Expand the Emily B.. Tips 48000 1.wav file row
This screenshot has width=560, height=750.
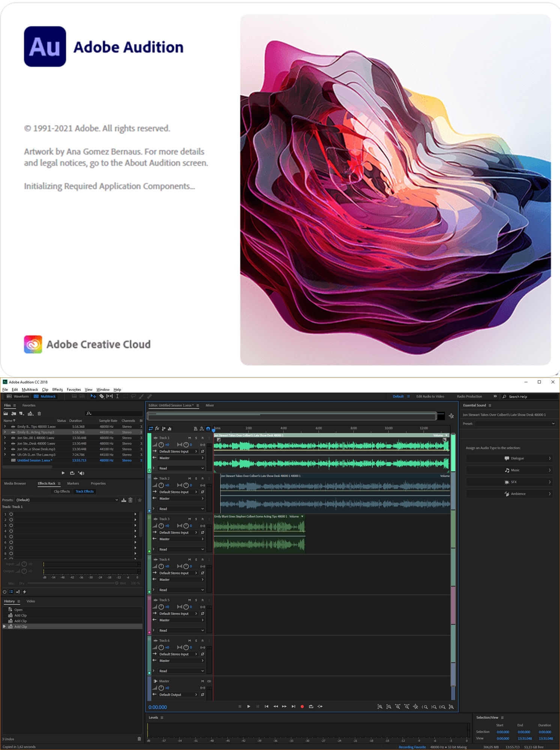[x=5, y=427]
